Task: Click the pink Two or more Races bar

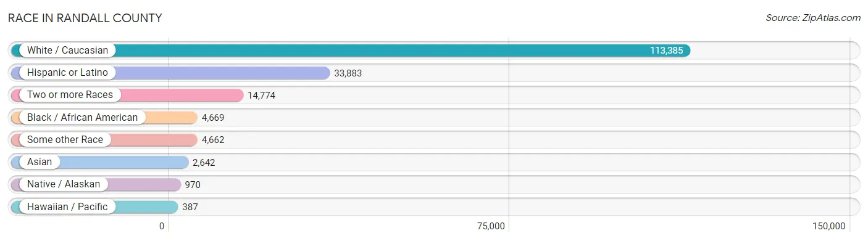Action: (x=127, y=95)
